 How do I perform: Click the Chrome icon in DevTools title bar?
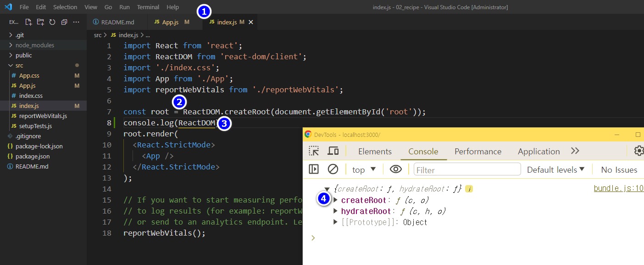308,135
